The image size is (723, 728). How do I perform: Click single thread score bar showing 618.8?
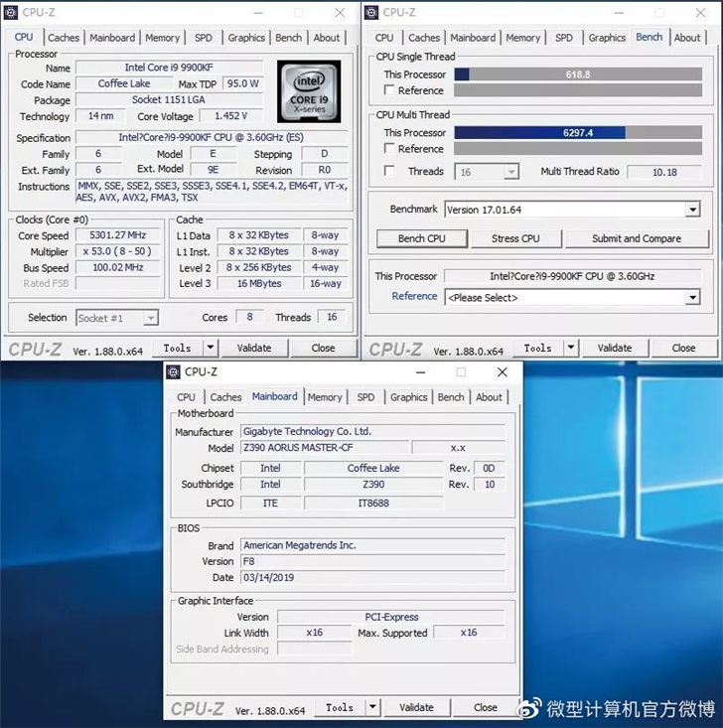pyautogui.click(x=578, y=74)
